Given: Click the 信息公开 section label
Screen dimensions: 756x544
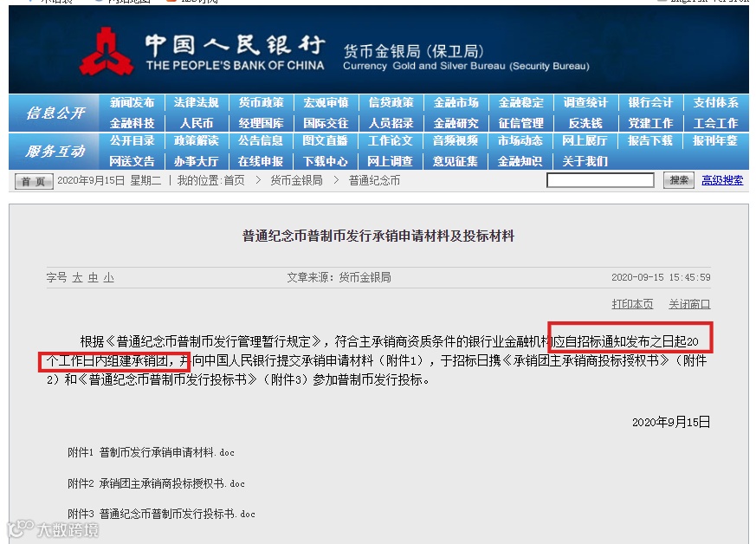Looking at the screenshot, I should click(x=55, y=113).
